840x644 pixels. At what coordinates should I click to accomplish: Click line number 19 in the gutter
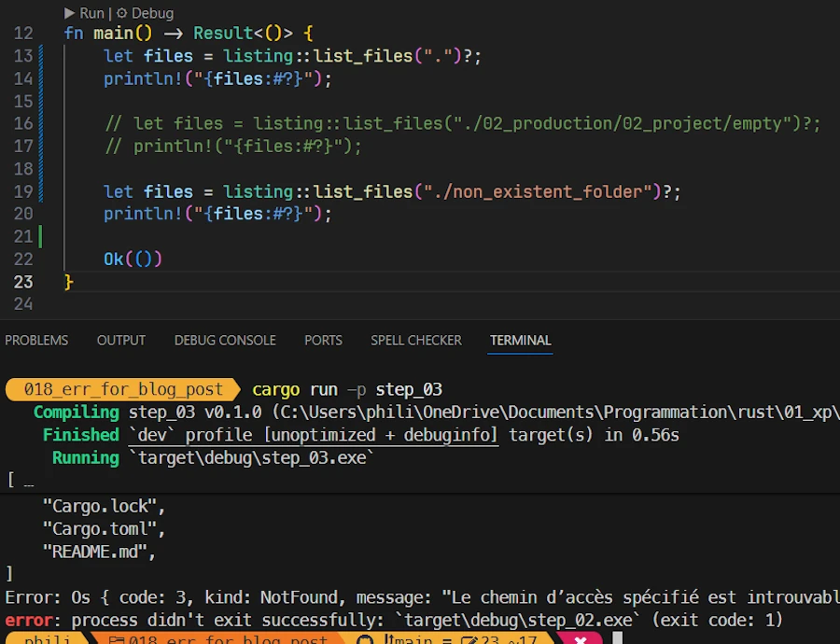click(23, 191)
